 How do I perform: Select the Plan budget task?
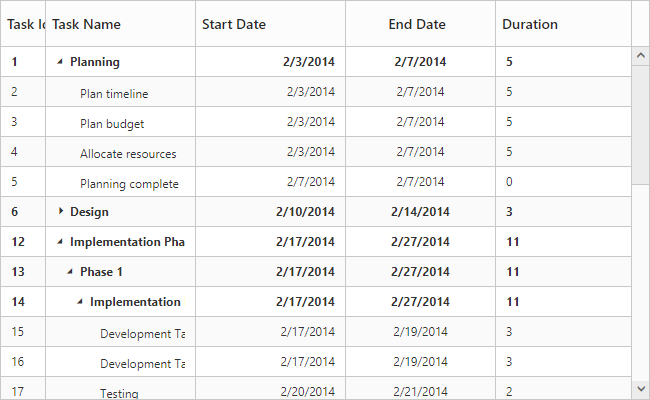click(x=112, y=124)
